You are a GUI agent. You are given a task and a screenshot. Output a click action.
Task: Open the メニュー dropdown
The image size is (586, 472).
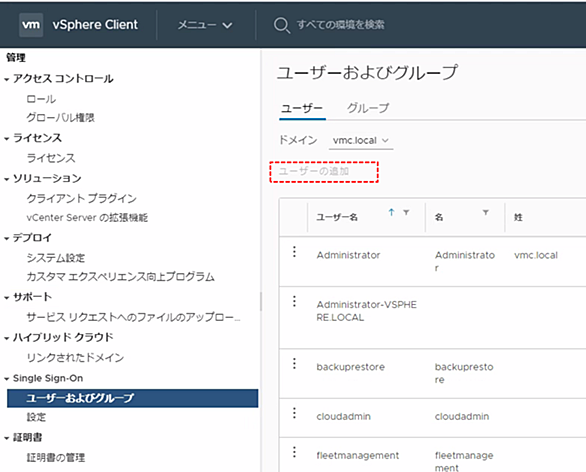tap(205, 25)
